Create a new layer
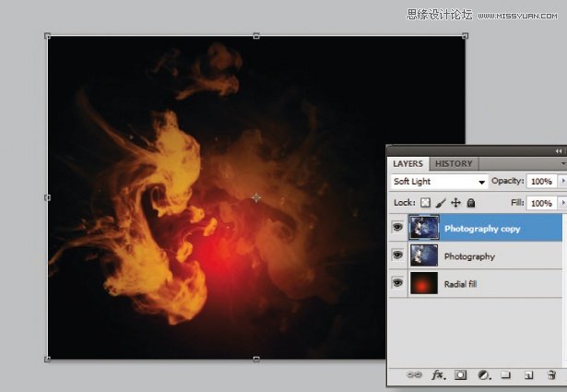The width and height of the screenshot is (567, 392). point(528,376)
